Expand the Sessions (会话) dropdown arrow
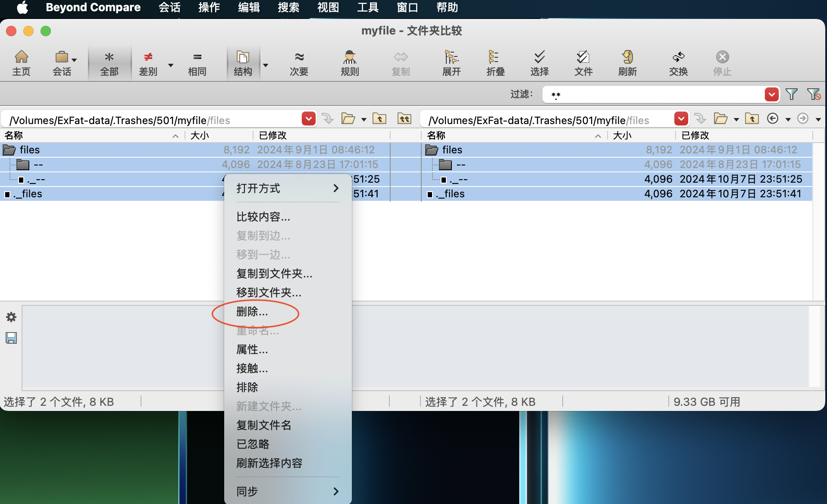 coord(75,60)
